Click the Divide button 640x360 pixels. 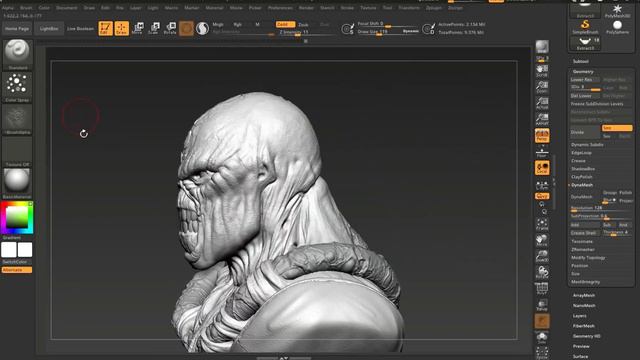(x=585, y=132)
